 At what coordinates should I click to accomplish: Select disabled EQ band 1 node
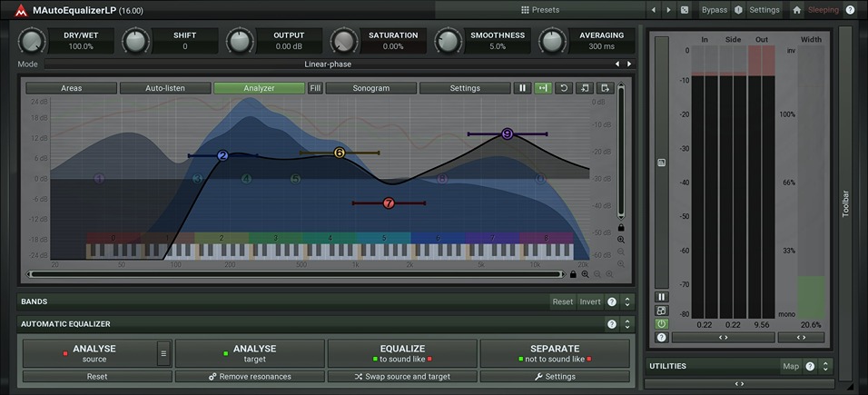point(99,178)
